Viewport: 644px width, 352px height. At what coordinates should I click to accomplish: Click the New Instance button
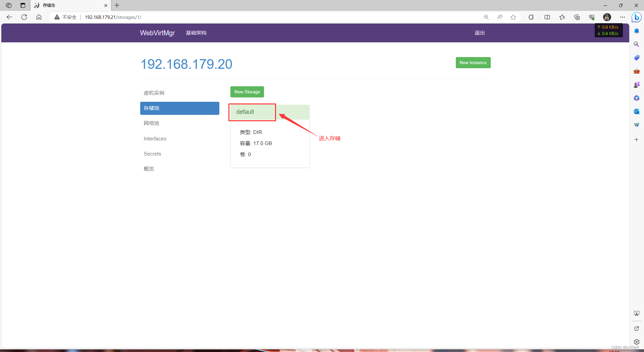click(473, 62)
